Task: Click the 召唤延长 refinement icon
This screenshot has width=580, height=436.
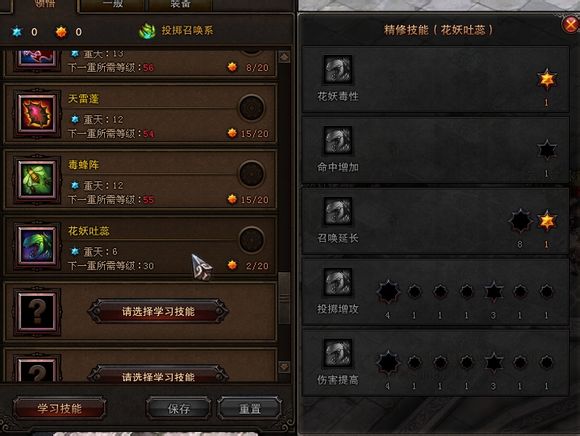Action: point(337,211)
